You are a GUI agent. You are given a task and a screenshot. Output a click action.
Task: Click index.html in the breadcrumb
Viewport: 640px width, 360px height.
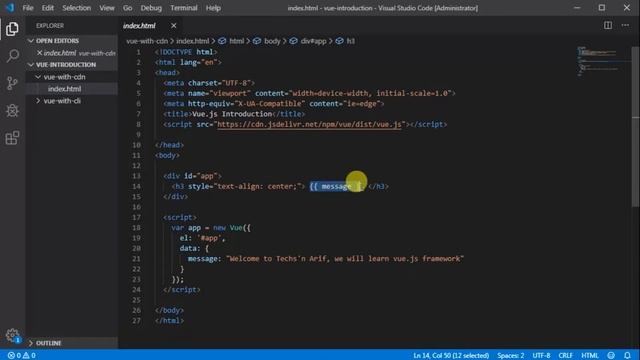[x=193, y=41]
